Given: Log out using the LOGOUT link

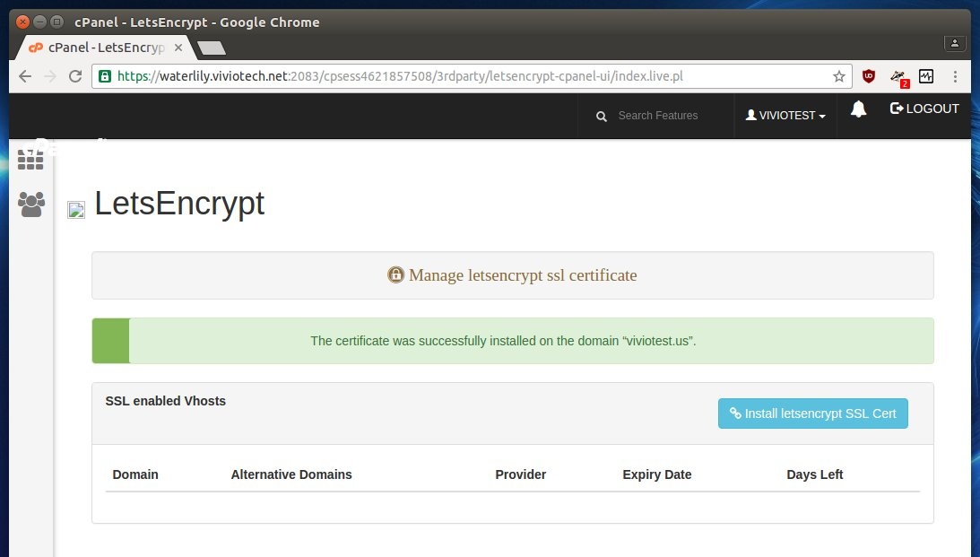Looking at the screenshot, I should pyautogui.click(x=924, y=109).
